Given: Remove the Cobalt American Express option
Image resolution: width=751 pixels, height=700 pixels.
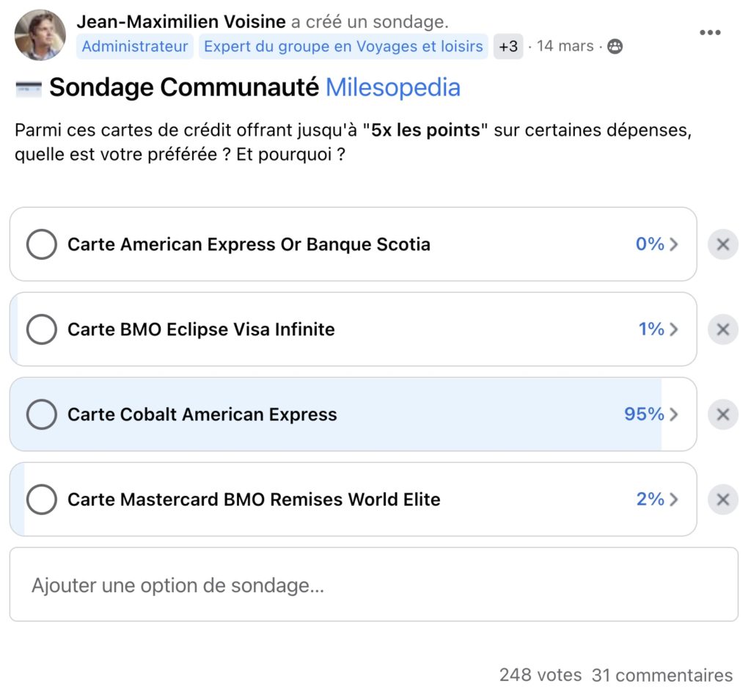Looking at the screenshot, I should tap(722, 415).
